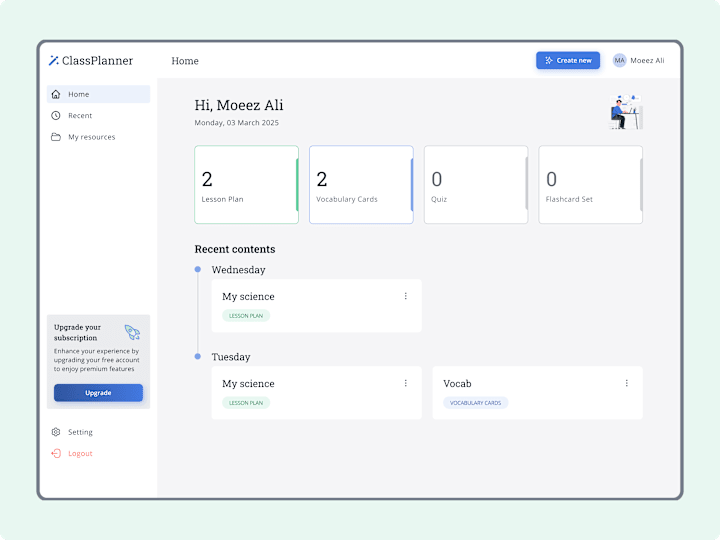The height and width of the screenshot is (540, 720).
Task: Click the ClassPlanner brand name
Action: point(97,61)
